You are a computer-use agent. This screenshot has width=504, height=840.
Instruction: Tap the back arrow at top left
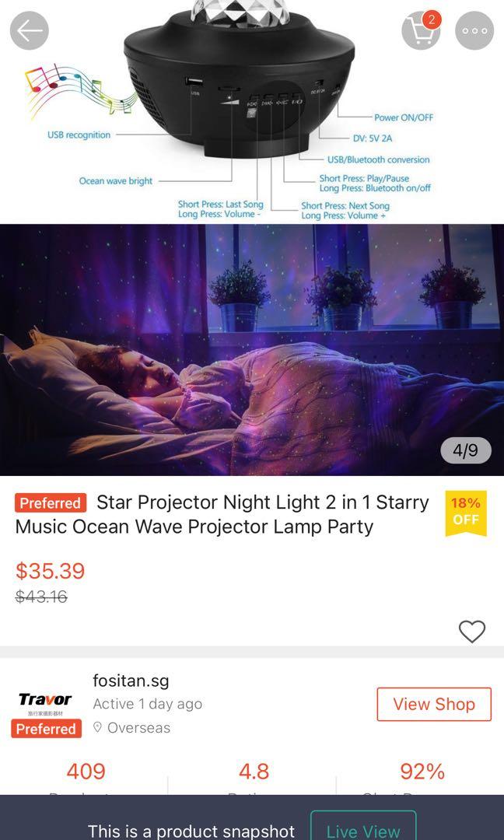(30, 30)
